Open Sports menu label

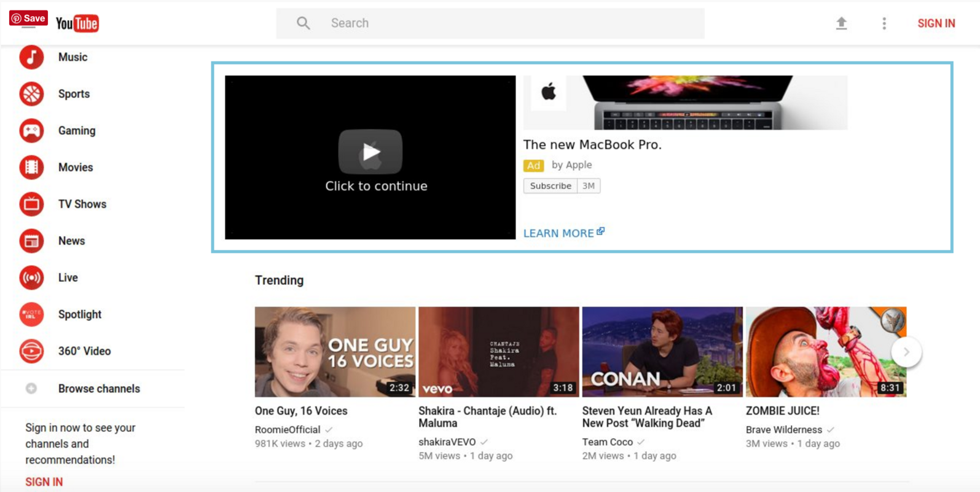pos(74,94)
